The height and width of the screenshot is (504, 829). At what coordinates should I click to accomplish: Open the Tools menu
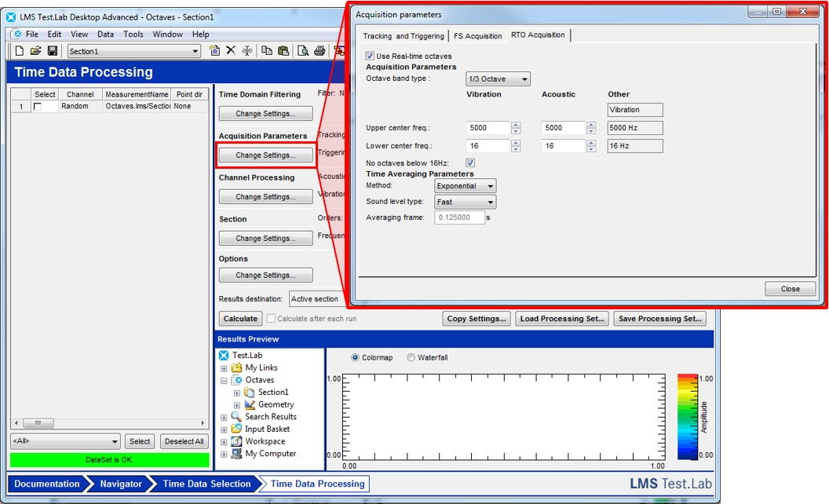[133, 34]
